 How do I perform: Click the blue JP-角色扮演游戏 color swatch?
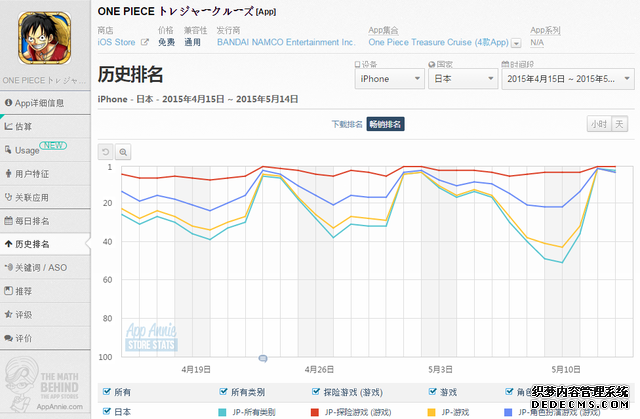click(x=508, y=412)
